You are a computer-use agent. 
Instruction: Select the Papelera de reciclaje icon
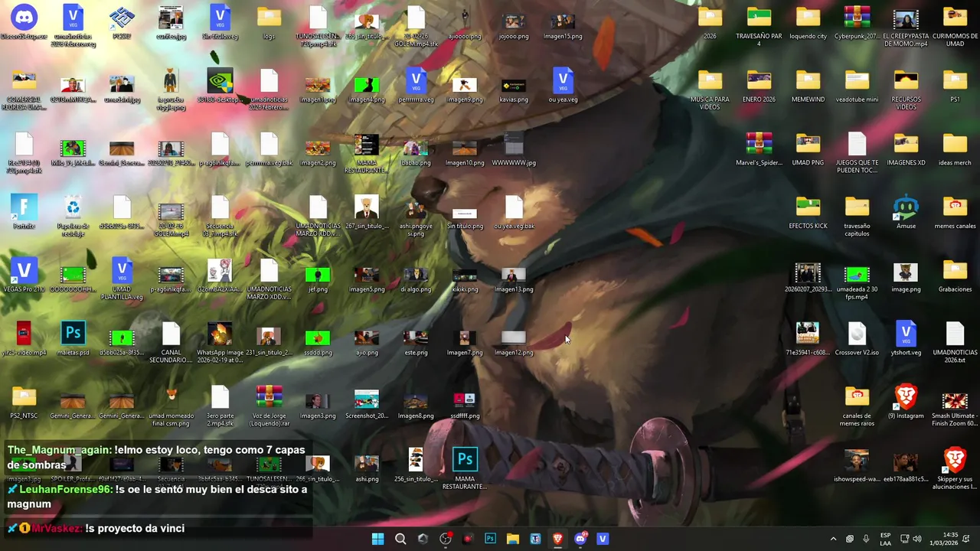click(x=73, y=207)
